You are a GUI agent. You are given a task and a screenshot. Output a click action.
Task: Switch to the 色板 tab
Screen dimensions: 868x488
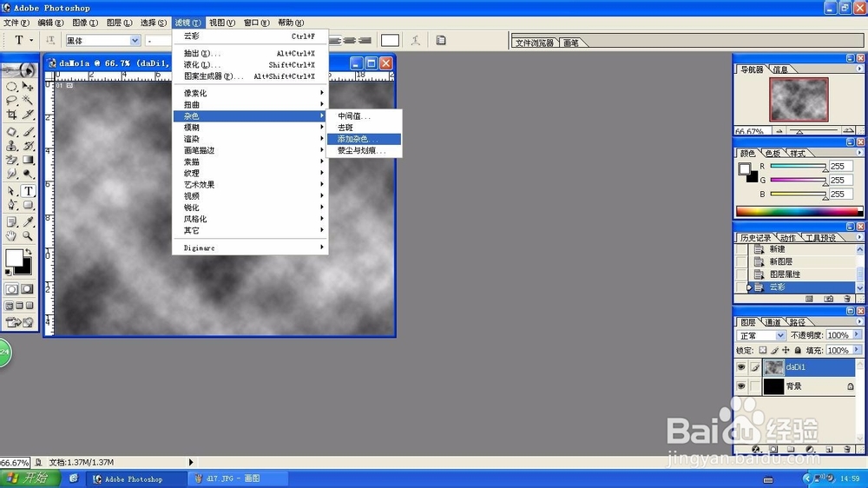773,154
